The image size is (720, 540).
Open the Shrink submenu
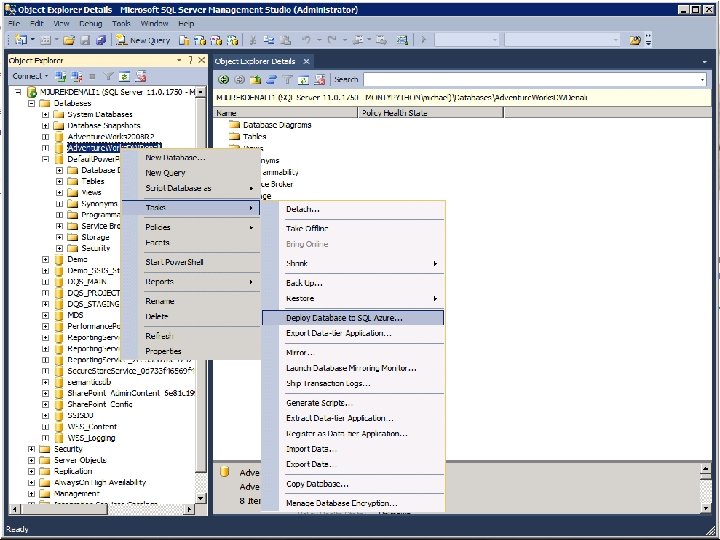pyautogui.click(x=353, y=264)
